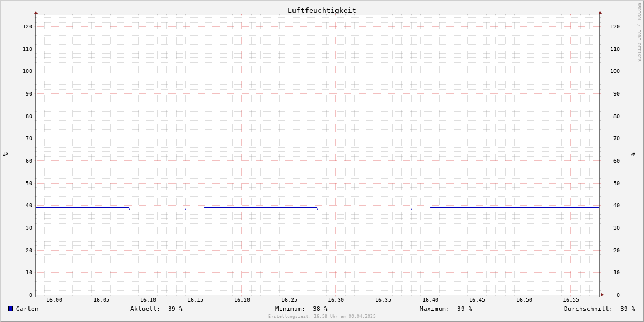Viewport: 644px width, 322px height.
Task: Click the 16:15 time axis label
Action: [195, 300]
